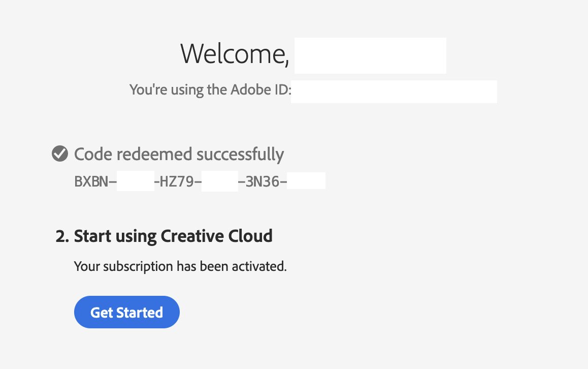Screen dimensions: 588x369
Task: Click the "Start using Creative Cloud" heading
Action: point(173,236)
